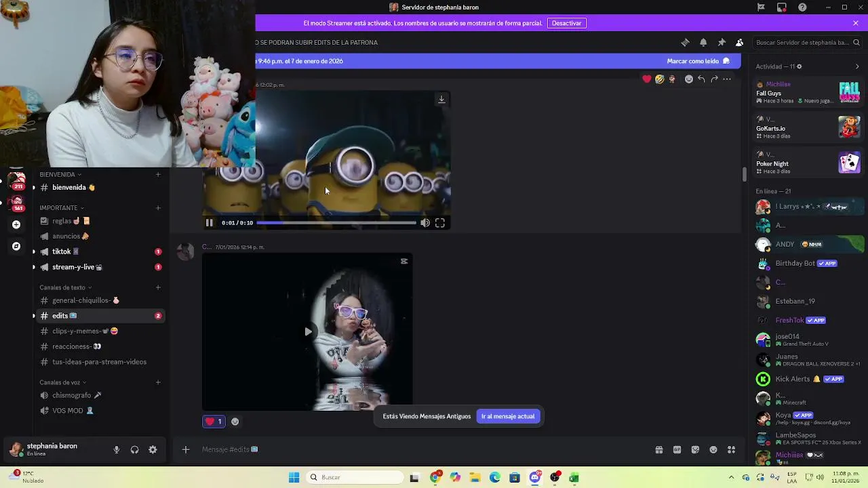This screenshot has width=868, height=488.
Task: Open the inbox icon in the title bar
Action: [x=782, y=7]
